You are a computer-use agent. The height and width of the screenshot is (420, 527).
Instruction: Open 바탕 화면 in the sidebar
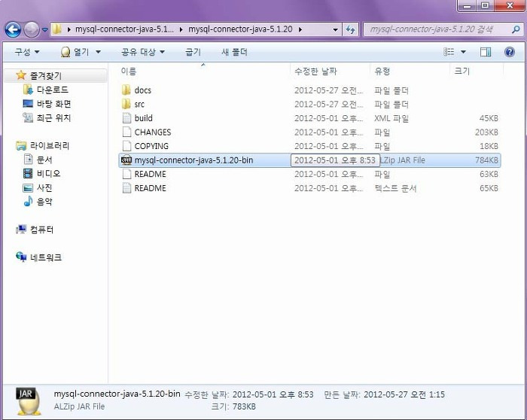53,104
